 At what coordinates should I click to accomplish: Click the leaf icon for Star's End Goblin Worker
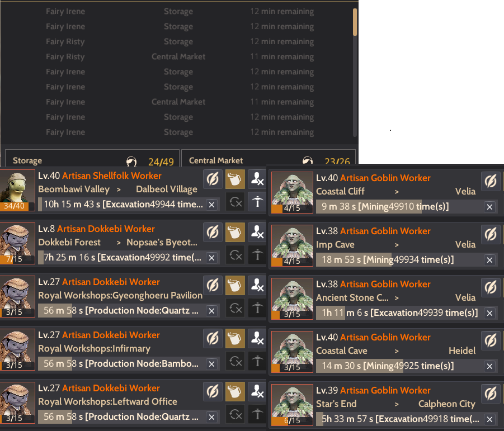point(491,394)
